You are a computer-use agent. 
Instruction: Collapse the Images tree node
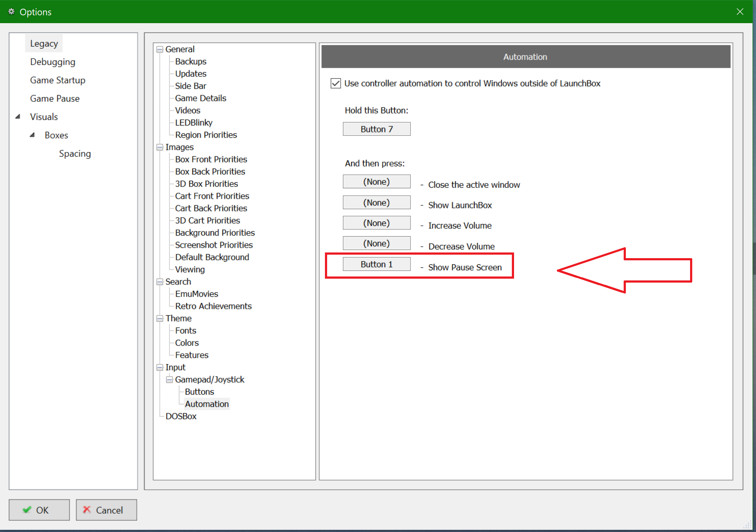coord(160,147)
